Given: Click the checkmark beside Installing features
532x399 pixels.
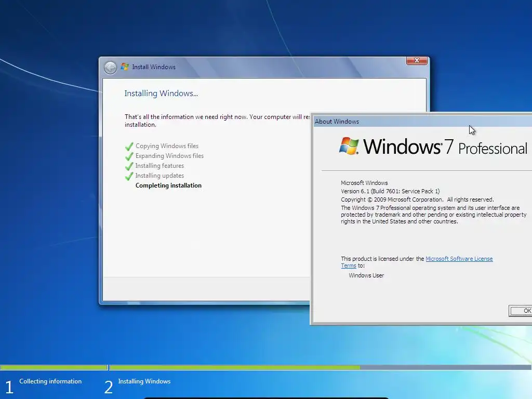Looking at the screenshot, I should point(129,166).
